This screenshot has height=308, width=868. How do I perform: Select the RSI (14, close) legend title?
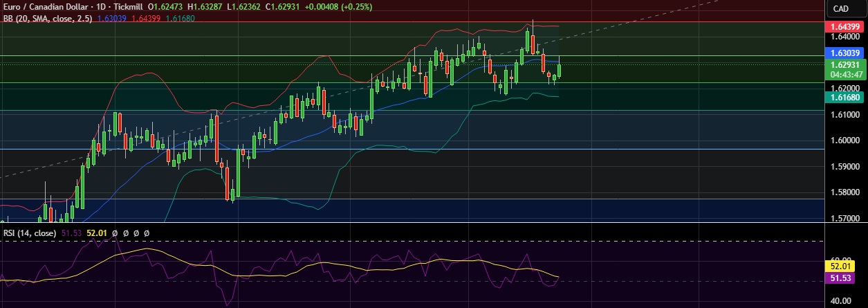tap(30, 233)
